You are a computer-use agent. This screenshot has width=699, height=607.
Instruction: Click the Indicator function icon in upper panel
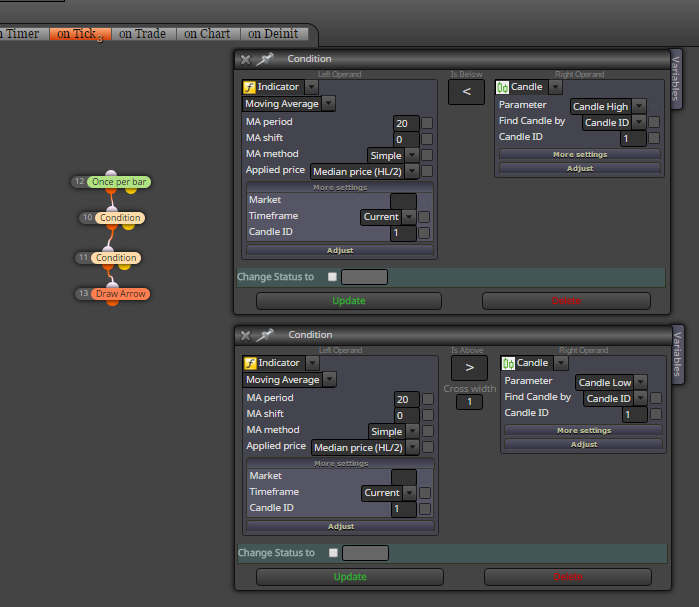(249, 87)
